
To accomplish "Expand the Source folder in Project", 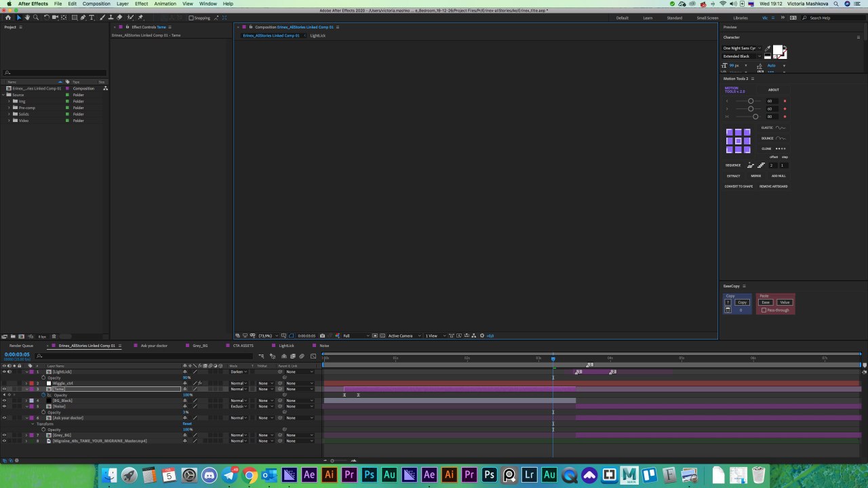I will 3,95.
